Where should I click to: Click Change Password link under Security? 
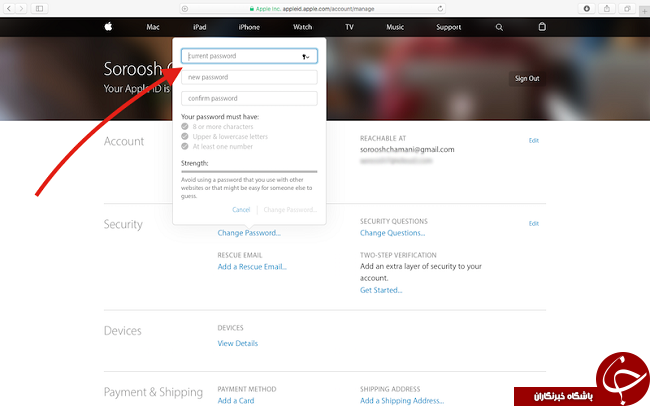(x=249, y=233)
